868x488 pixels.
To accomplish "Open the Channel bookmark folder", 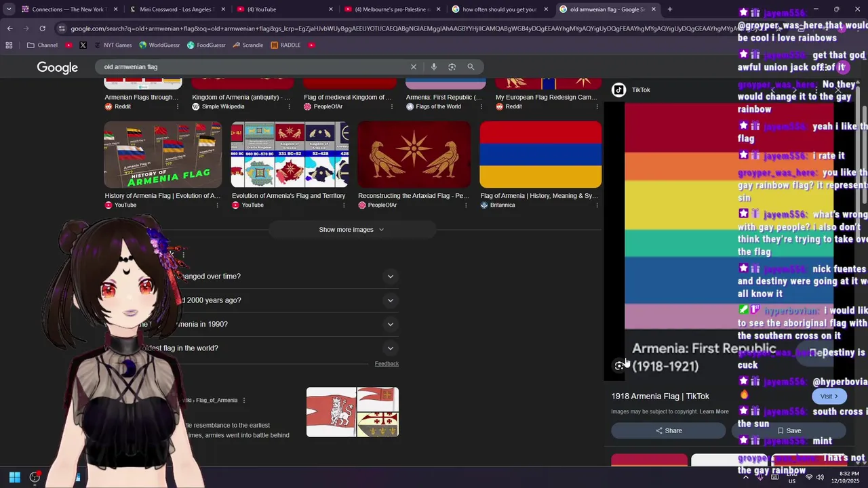I will point(42,45).
